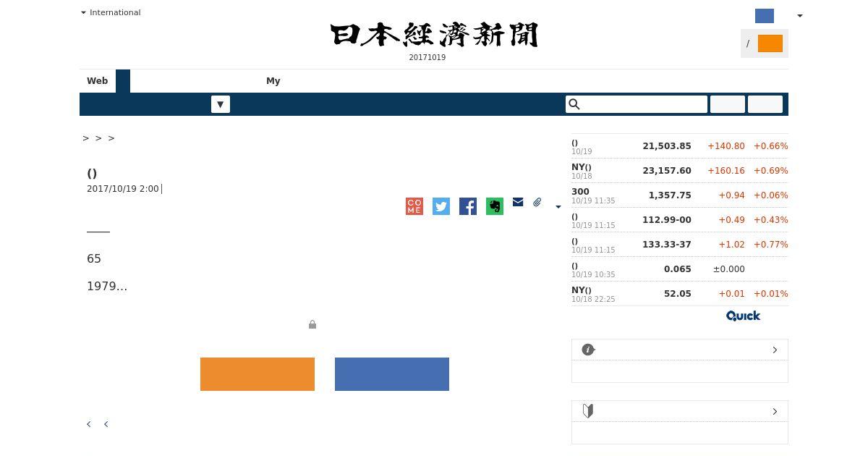Viewport: 868px width, 456px height.
Task: Click the beginner mark icon panel
Action: coord(588,411)
